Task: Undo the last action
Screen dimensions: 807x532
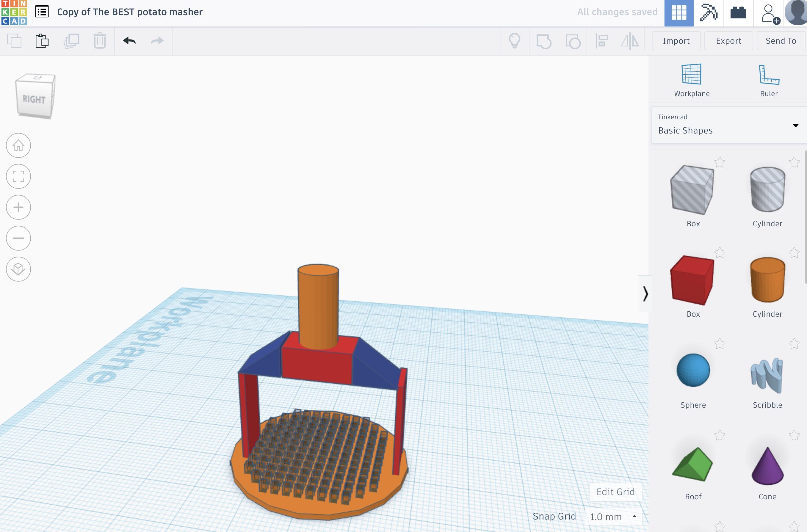Action: tap(129, 41)
